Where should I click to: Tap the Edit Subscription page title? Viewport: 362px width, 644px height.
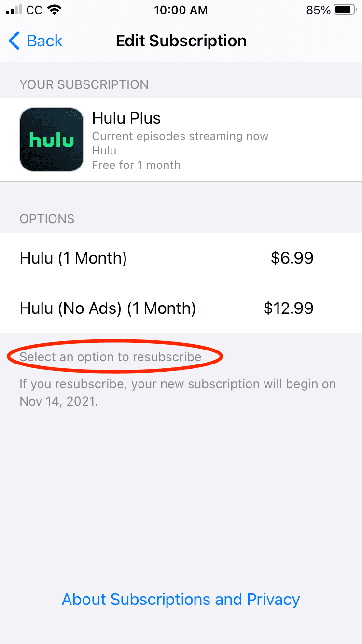(181, 41)
